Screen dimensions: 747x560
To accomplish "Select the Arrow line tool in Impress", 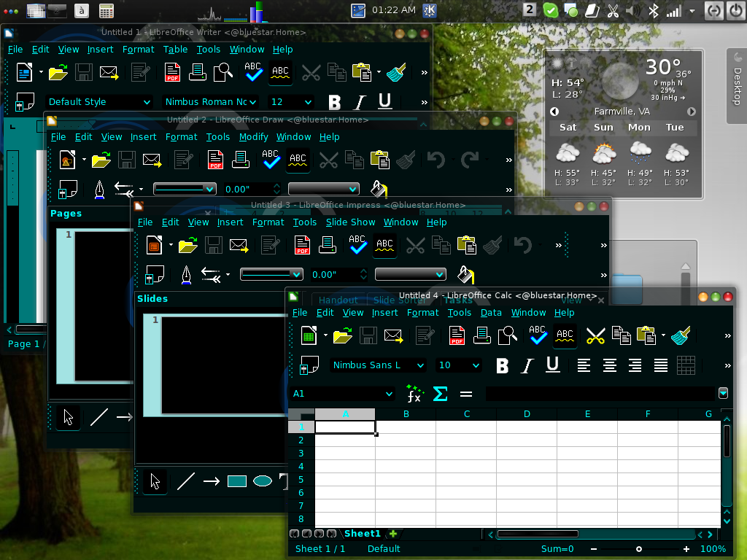I will 211,481.
